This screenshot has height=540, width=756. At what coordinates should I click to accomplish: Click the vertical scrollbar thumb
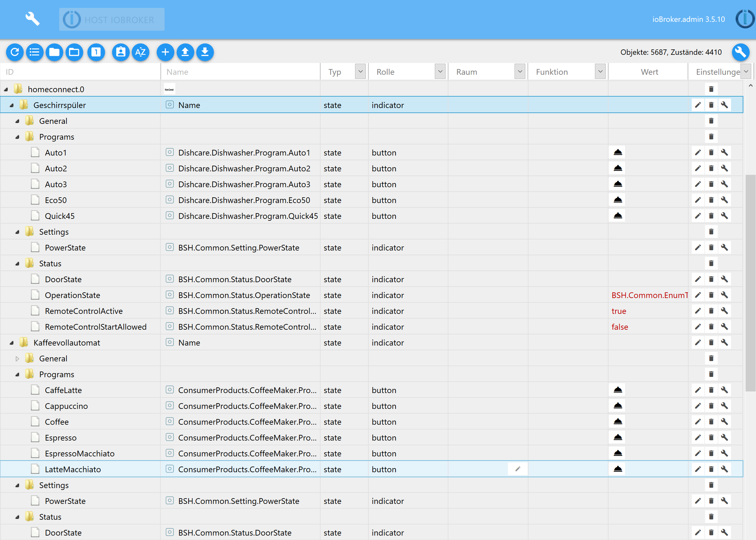click(x=750, y=283)
